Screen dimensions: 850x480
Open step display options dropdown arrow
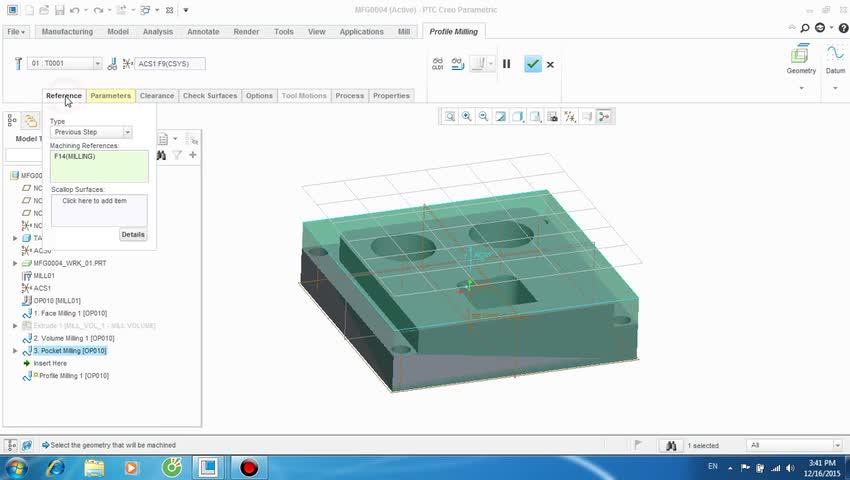point(491,63)
